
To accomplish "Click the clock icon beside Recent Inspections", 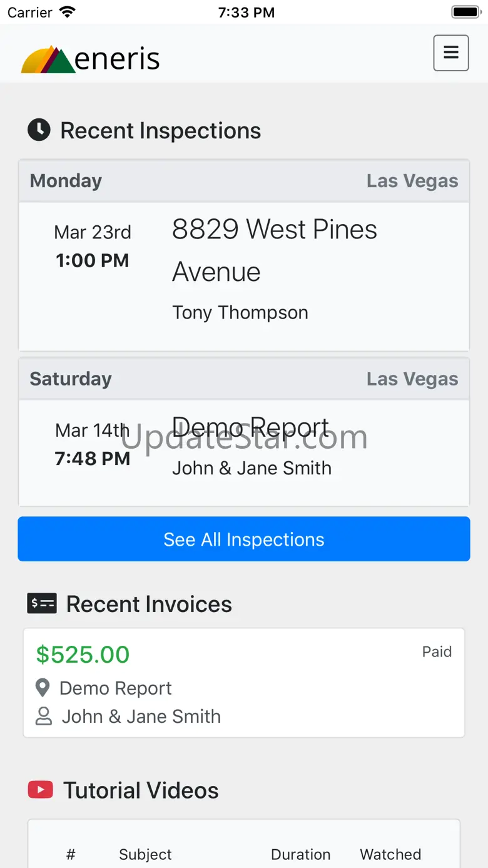I will click(39, 130).
